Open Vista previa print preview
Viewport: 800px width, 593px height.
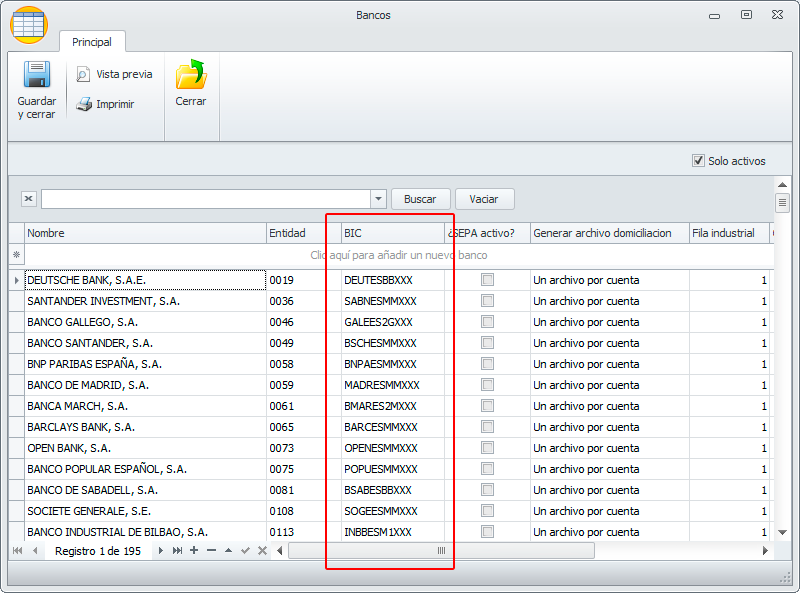point(114,75)
